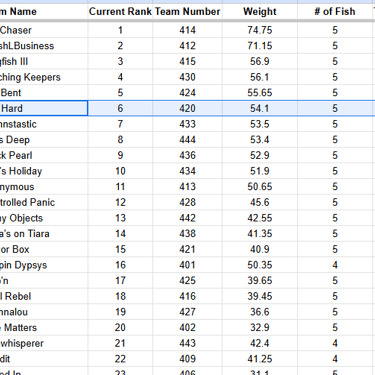Click team number 409

click(x=187, y=359)
